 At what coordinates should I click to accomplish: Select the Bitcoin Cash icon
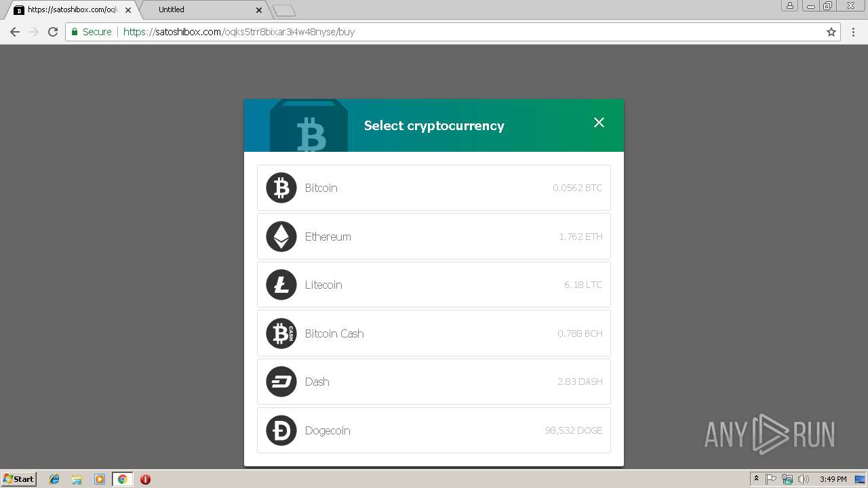(x=281, y=333)
